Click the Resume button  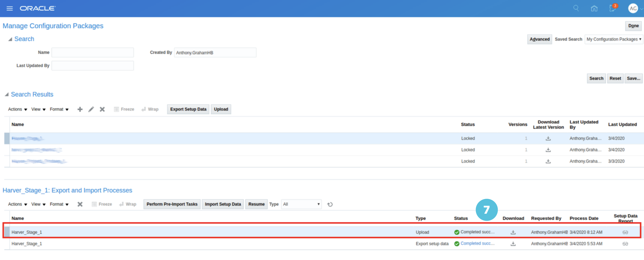(x=256, y=204)
